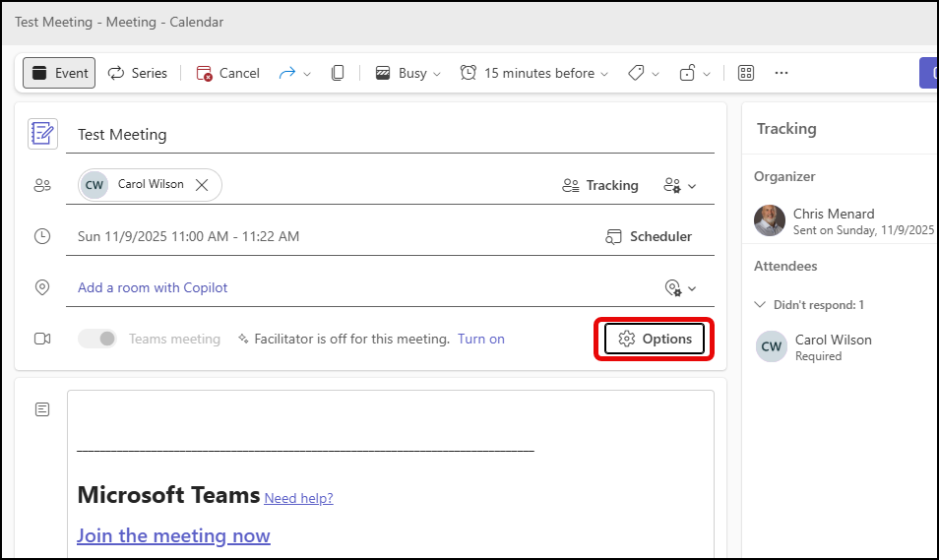The image size is (939, 560).
Task: Click the location settings pin-gear icon
Action: click(x=673, y=288)
